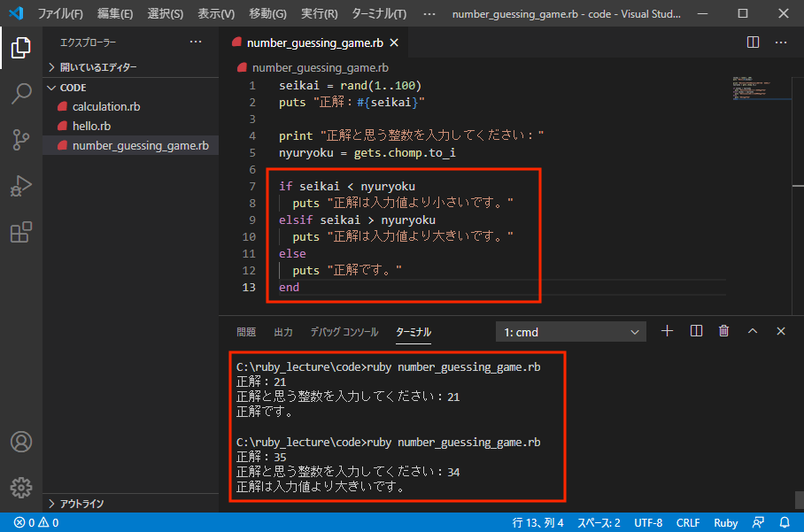
Task: Click the 'elsif seikai > nyuryoku' line
Action: [x=357, y=220]
